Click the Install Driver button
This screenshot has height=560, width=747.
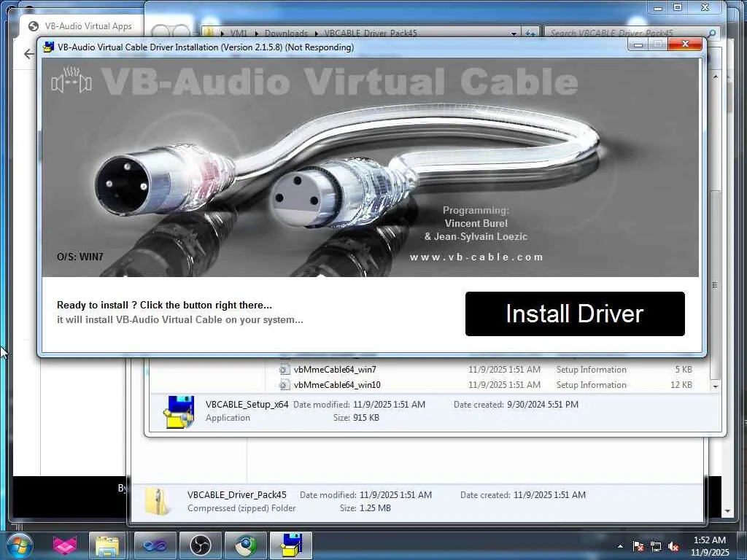click(575, 314)
